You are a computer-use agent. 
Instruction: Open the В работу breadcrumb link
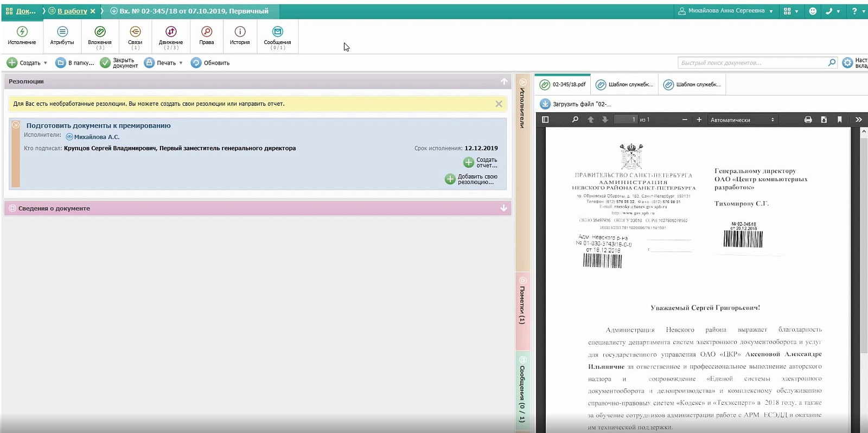[72, 11]
